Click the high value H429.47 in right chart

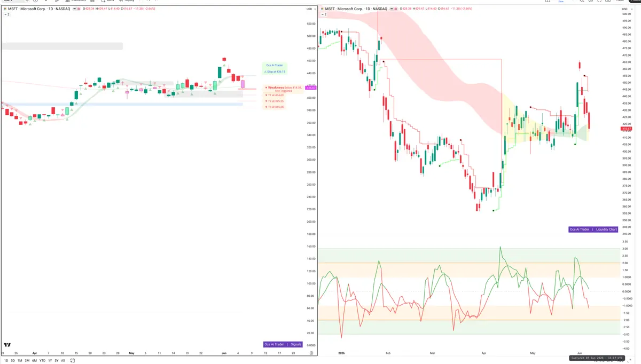(x=419, y=9)
